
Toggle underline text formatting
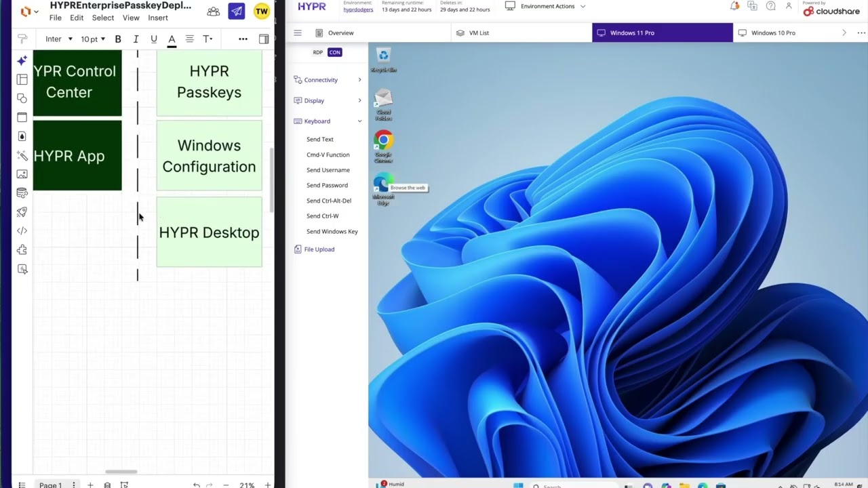tap(154, 39)
